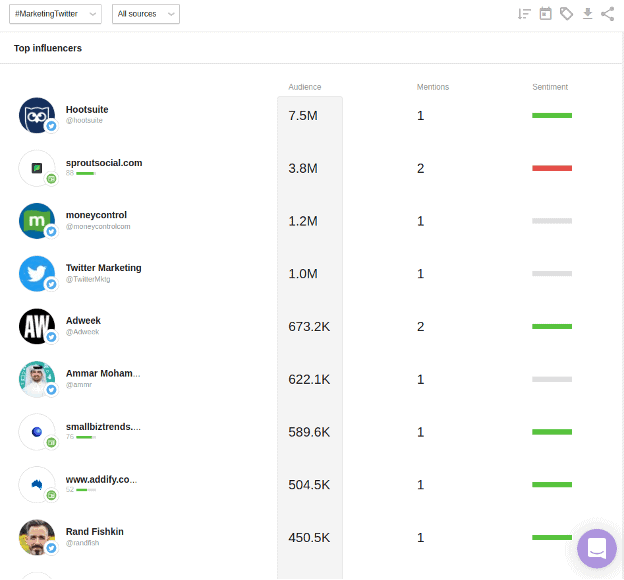This screenshot has width=624, height=580.
Task: Click the @ammr handle
Action: [x=79, y=385]
